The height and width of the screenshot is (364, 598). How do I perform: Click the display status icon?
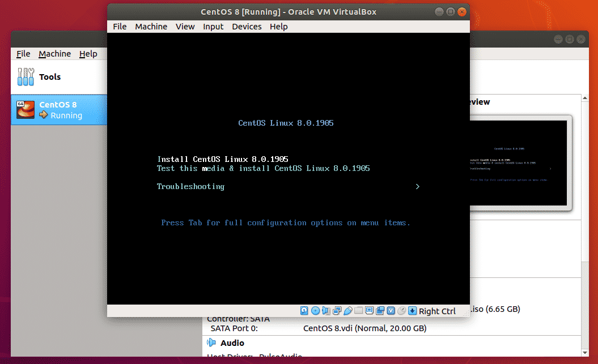point(370,310)
